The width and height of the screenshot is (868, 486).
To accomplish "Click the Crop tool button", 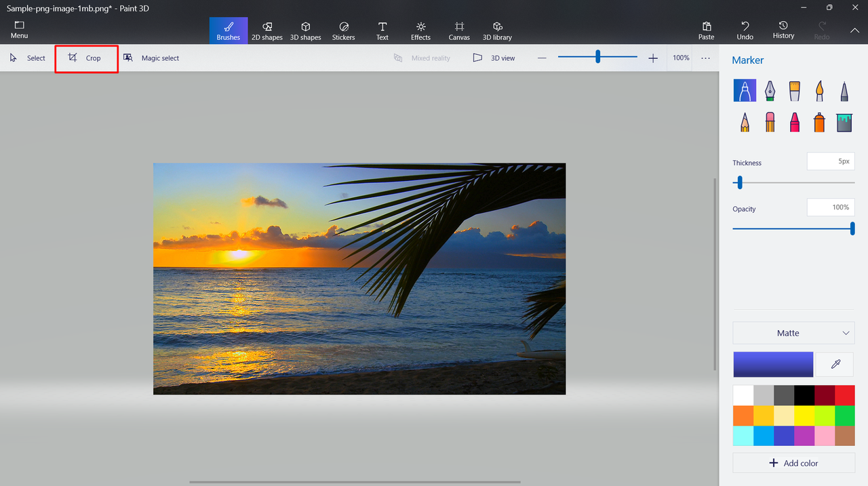I will tap(86, 58).
